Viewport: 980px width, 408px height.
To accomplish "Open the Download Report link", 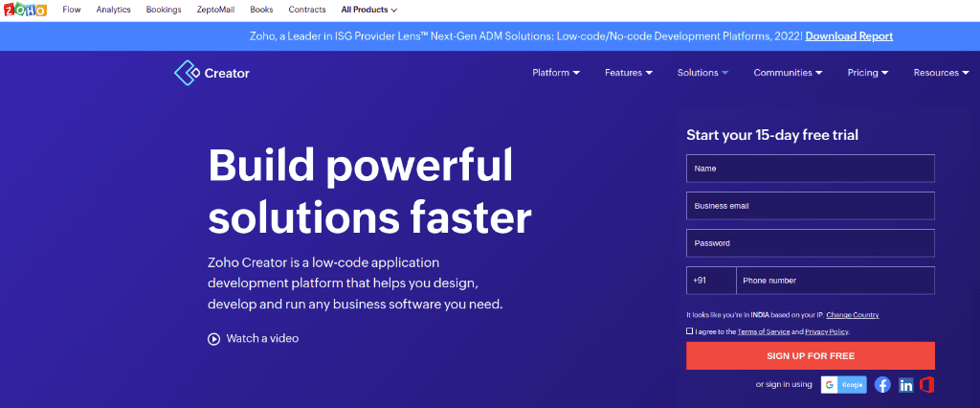I will 849,36.
